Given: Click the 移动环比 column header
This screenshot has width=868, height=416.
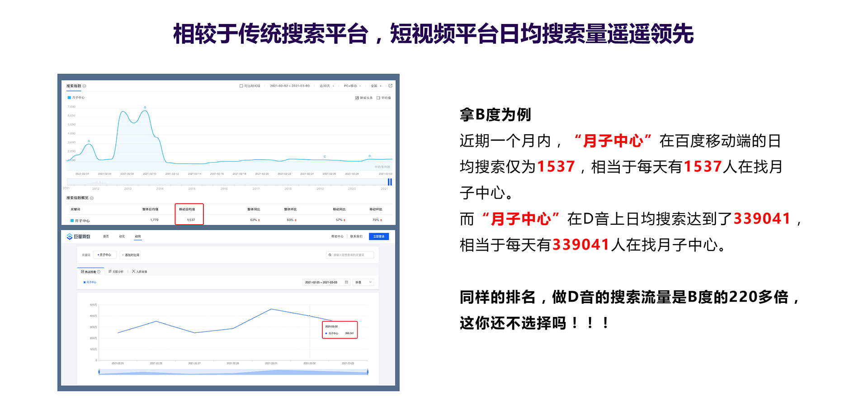Looking at the screenshot, I should click(376, 209).
